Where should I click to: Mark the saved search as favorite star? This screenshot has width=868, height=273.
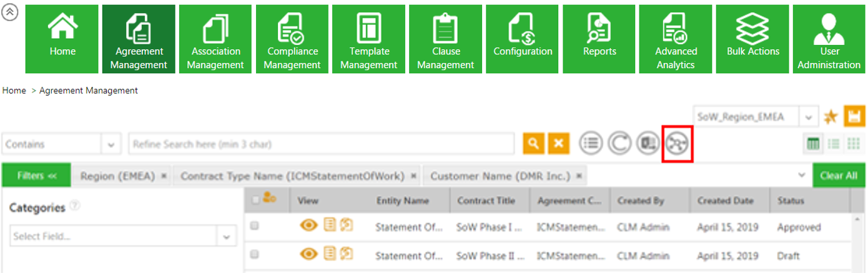pyautogui.click(x=830, y=117)
